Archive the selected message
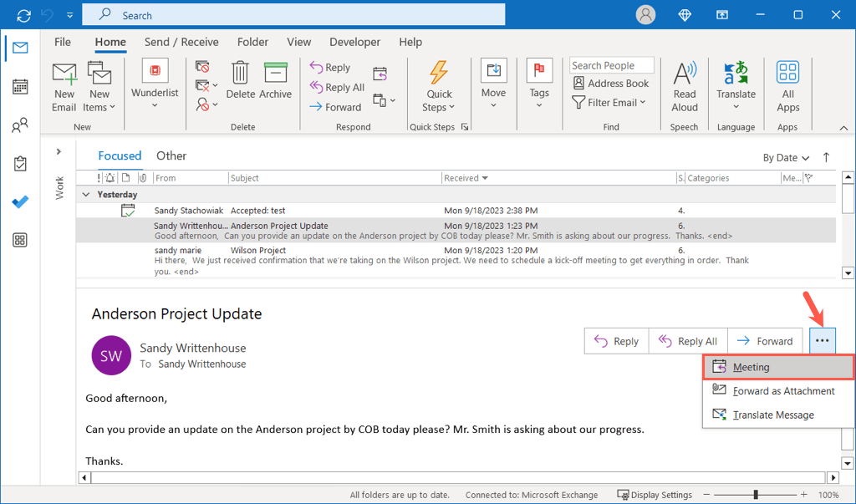The height and width of the screenshot is (504, 856). point(275,80)
